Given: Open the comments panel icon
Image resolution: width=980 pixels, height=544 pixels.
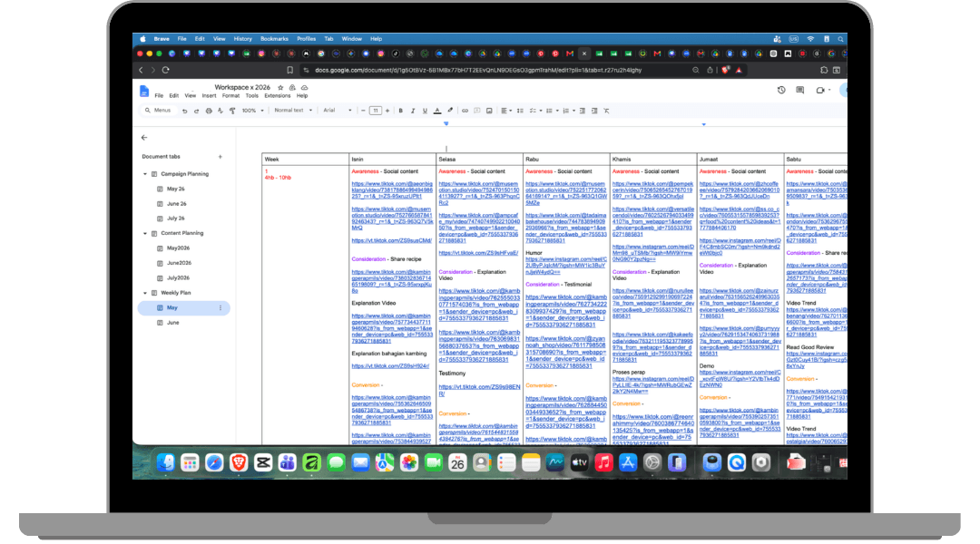Looking at the screenshot, I should click(800, 90).
